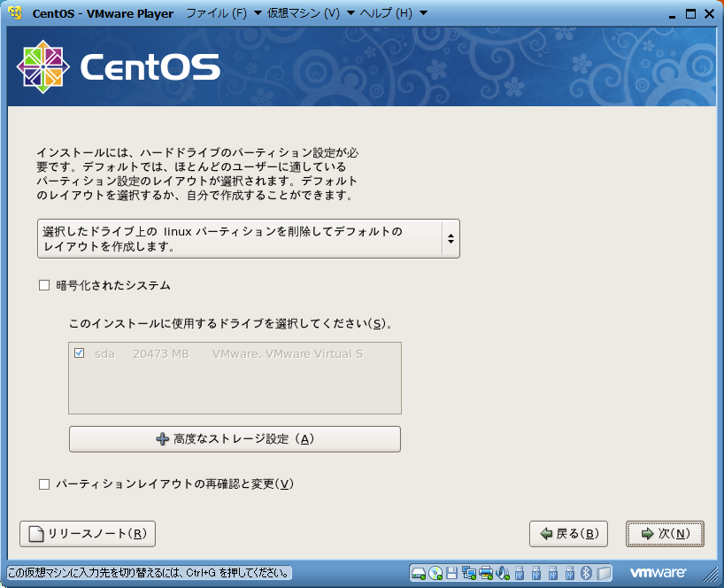Image resolution: width=724 pixels, height=588 pixels.
Task: Check パーティションレイアウトの再確認と変更 option
Action: (44, 484)
